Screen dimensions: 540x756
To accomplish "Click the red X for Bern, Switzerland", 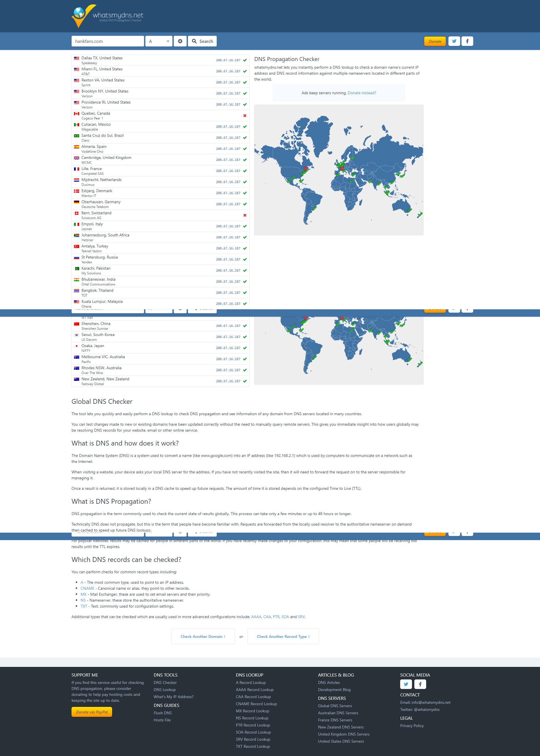I will click(x=245, y=215).
